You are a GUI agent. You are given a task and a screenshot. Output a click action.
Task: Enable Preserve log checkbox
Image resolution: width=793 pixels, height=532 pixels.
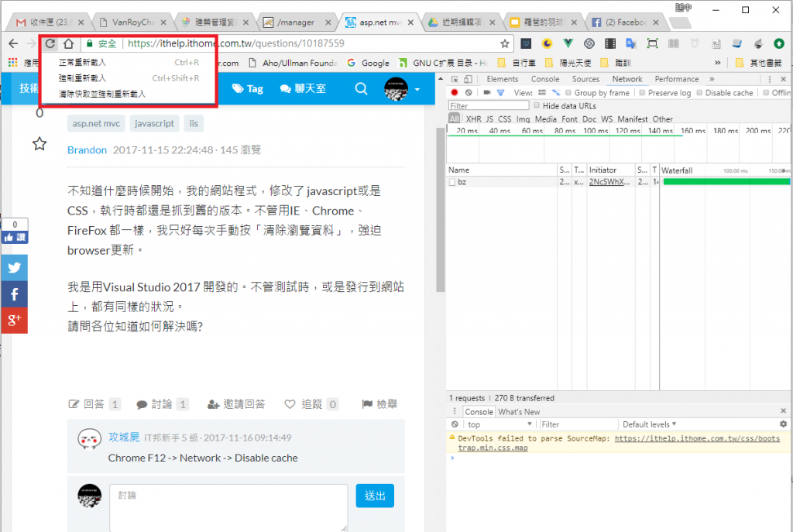pos(642,93)
